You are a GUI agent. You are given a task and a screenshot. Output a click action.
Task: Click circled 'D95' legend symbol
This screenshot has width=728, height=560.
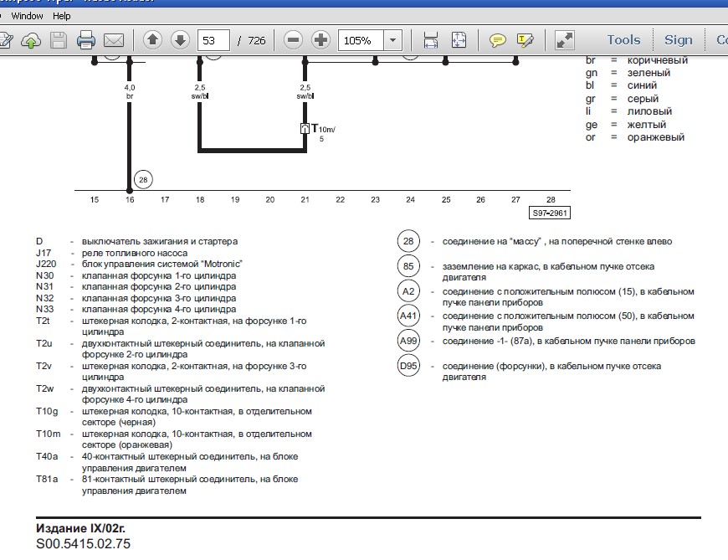pyautogui.click(x=408, y=366)
